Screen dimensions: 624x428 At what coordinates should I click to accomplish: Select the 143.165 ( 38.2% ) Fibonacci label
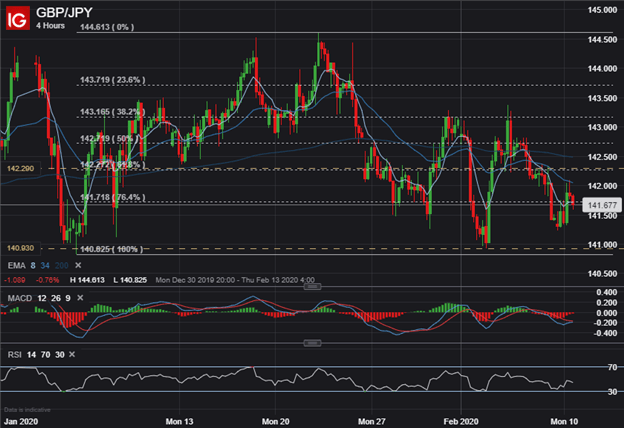(113, 112)
